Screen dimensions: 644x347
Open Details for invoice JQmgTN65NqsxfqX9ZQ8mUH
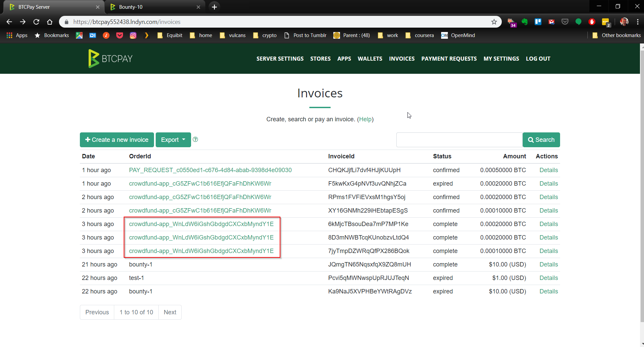click(x=549, y=264)
